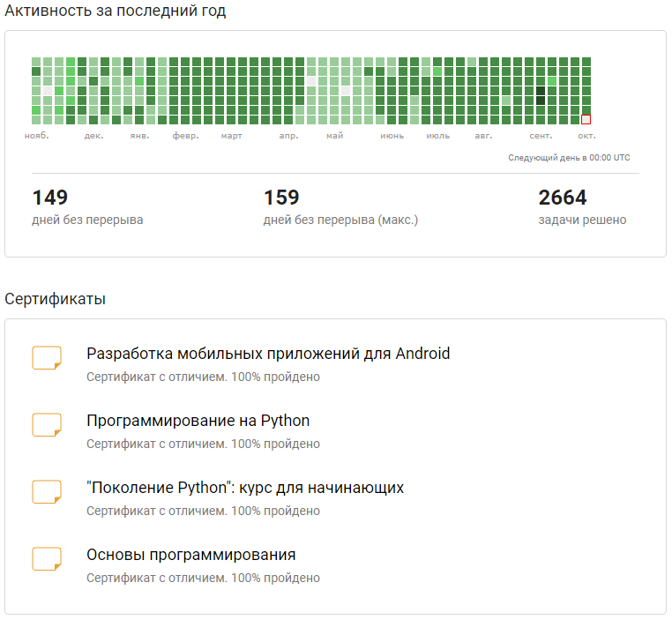Click the red-outlined current day heatmap cell

(586, 119)
